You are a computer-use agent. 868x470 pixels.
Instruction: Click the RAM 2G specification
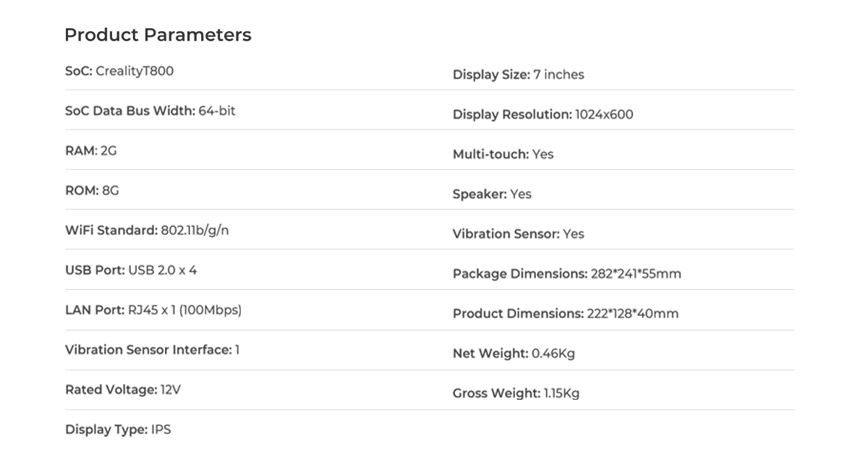(90, 151)
